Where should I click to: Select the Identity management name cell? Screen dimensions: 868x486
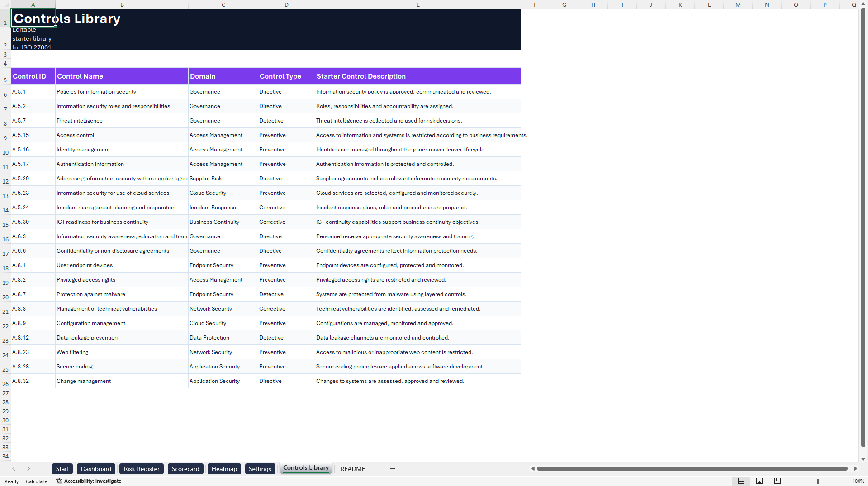point(122,150)
